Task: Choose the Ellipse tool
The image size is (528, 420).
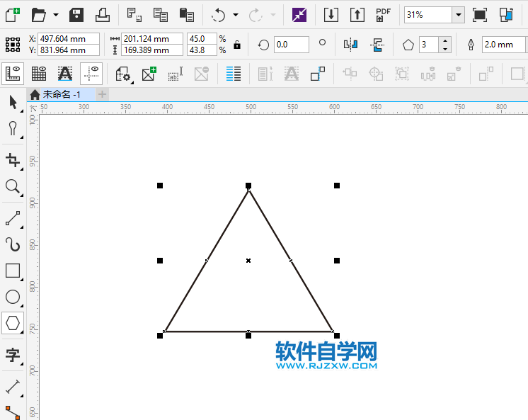Action: click(13, 297)
